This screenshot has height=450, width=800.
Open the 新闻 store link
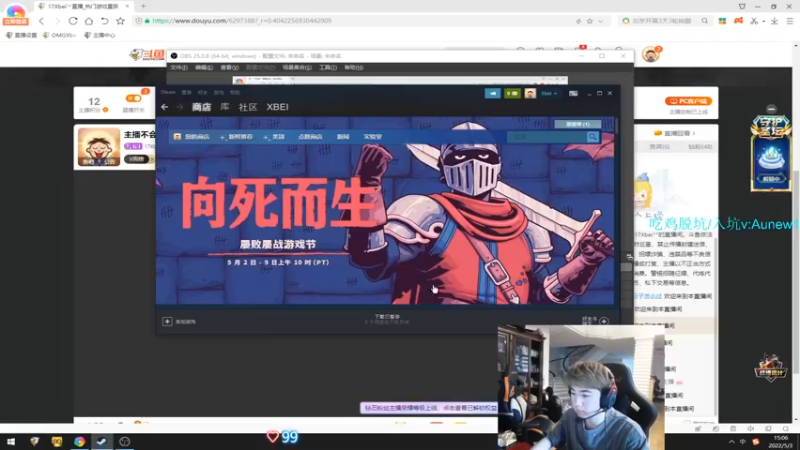(343, 137)
